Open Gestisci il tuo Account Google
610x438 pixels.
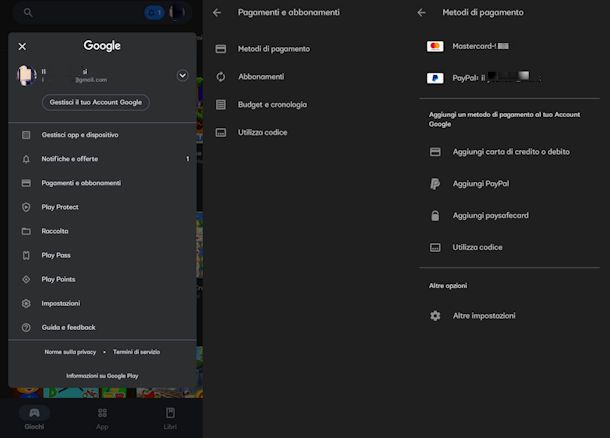pos(96,102)
